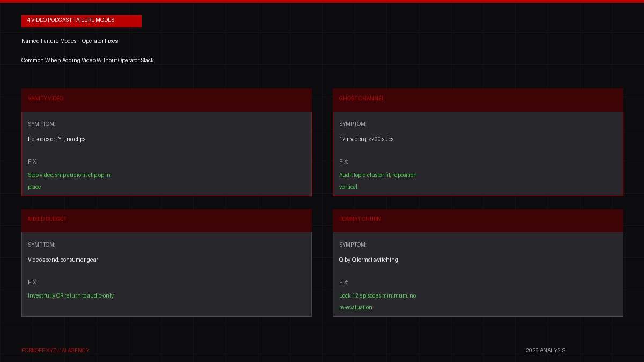Click SYMPTOM label in Format Churn card
644x362 pixels.
(x=353, y=245)
